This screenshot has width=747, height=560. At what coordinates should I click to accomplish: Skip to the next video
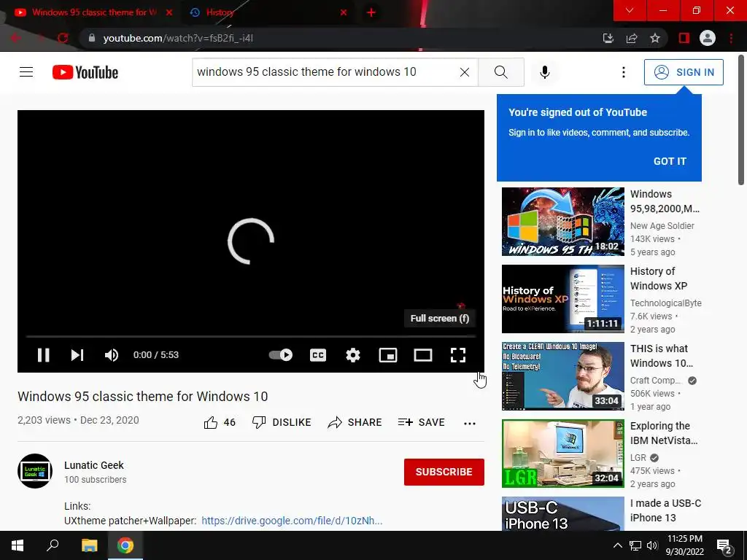(x=77, y=355)
